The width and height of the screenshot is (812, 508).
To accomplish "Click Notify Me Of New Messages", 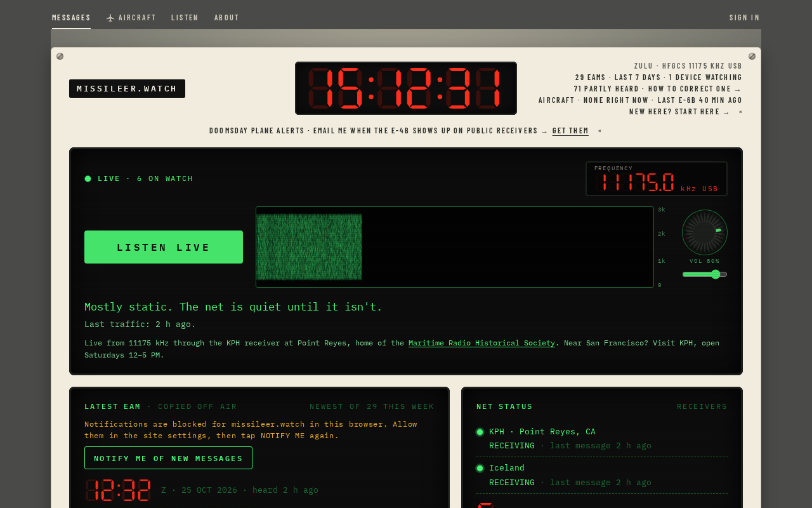I will (168, 458).
